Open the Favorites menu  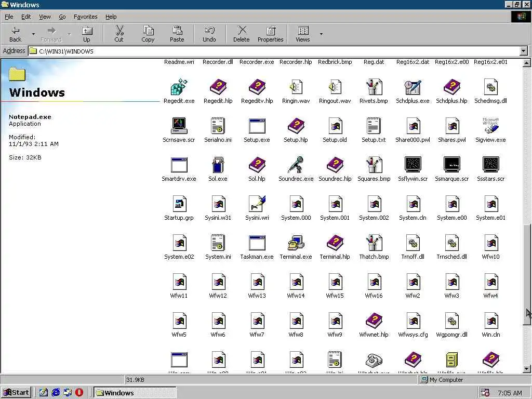click(x=85, y=17)
